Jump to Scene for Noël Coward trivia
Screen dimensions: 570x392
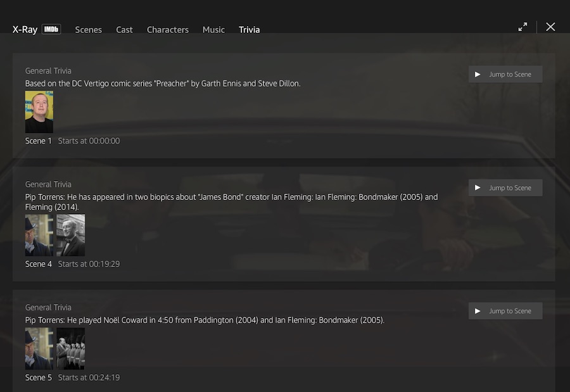click(x=505, y=311)
